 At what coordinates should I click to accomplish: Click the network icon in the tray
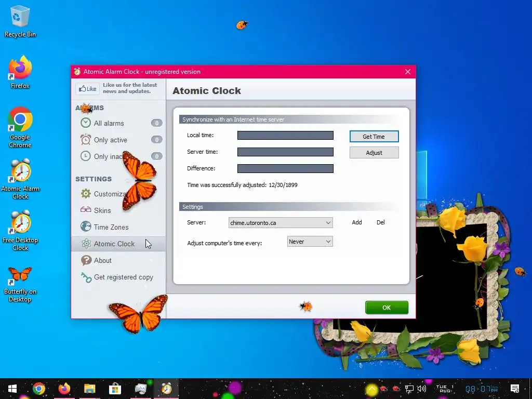point(409,389)
